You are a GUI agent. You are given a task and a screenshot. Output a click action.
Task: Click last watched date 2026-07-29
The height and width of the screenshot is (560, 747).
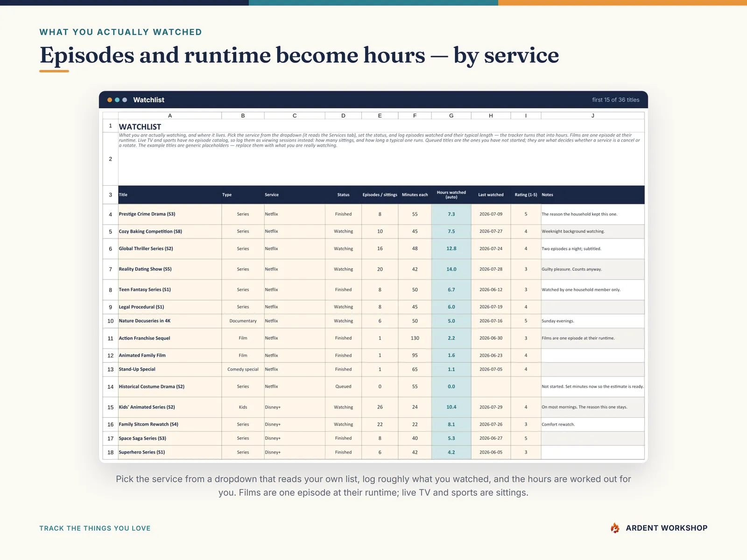click(491, 407)
